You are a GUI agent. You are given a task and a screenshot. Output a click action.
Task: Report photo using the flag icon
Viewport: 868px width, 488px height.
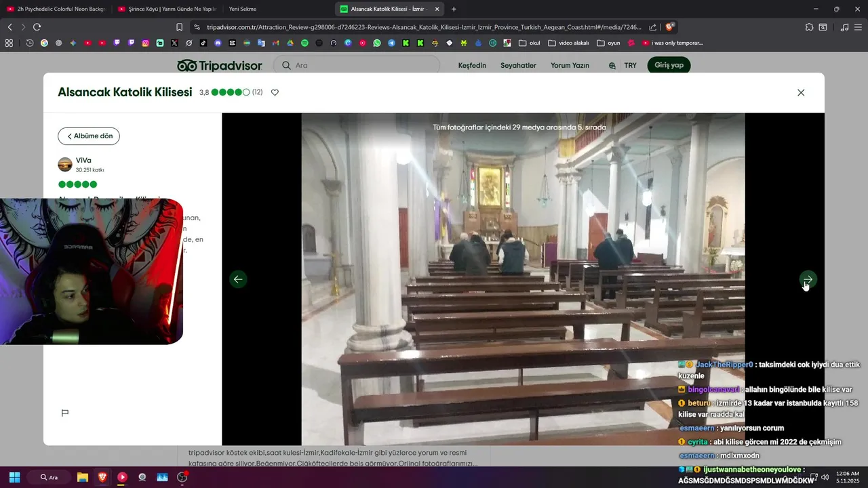coord(65,413)
